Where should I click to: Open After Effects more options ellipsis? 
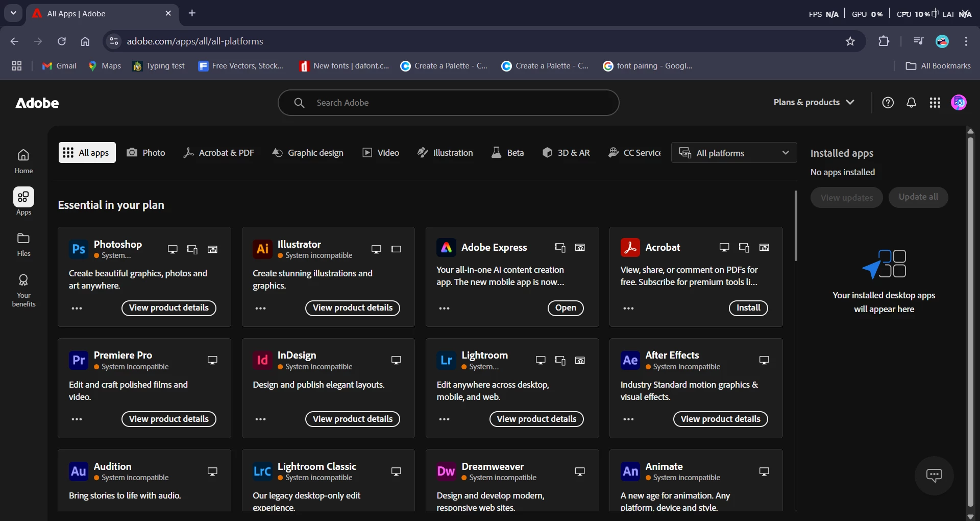(629, 419)
